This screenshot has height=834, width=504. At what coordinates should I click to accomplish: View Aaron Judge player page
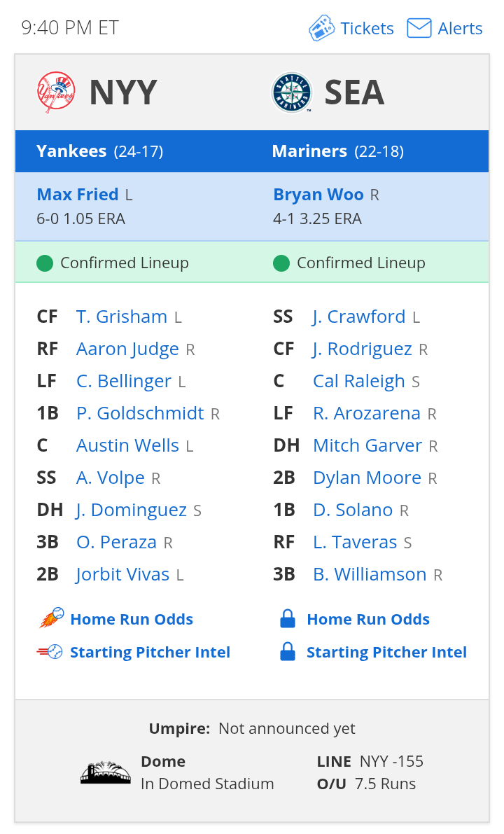point(127,349)
